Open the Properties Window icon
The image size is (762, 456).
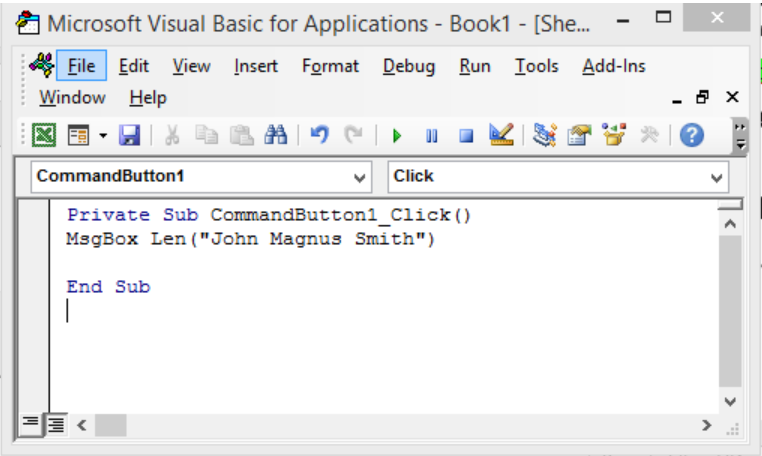[x=579, y=136]
